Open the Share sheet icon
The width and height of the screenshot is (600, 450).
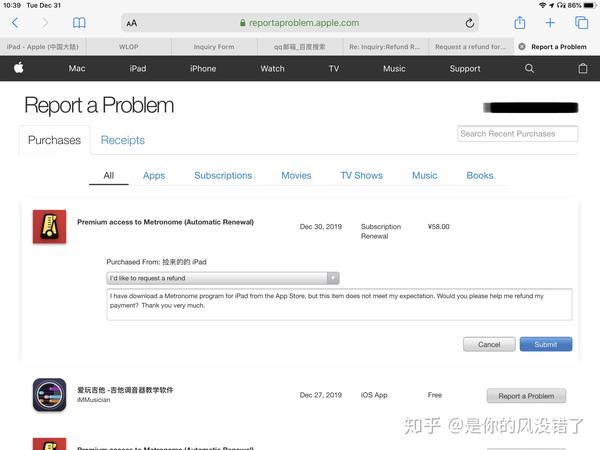[520, 23]
